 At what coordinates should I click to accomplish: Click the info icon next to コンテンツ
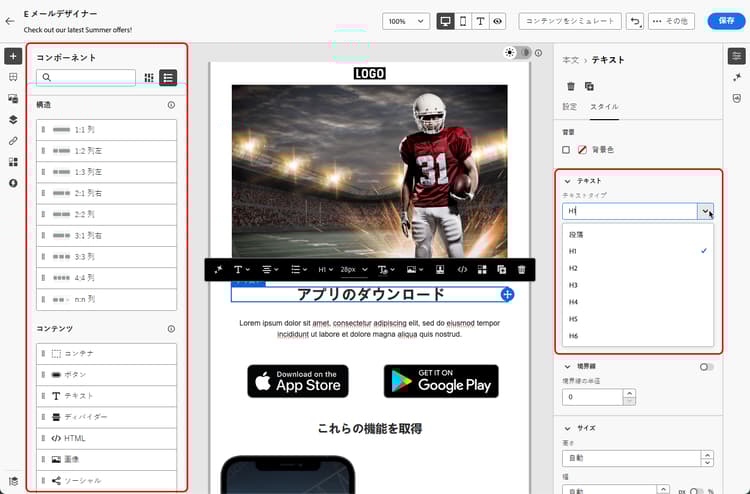pos(171,329)
